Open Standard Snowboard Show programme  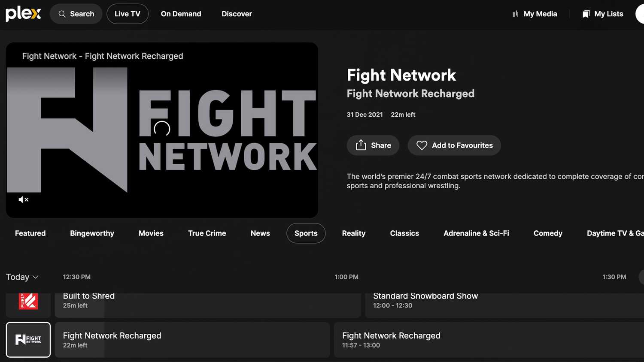point(504,305)
